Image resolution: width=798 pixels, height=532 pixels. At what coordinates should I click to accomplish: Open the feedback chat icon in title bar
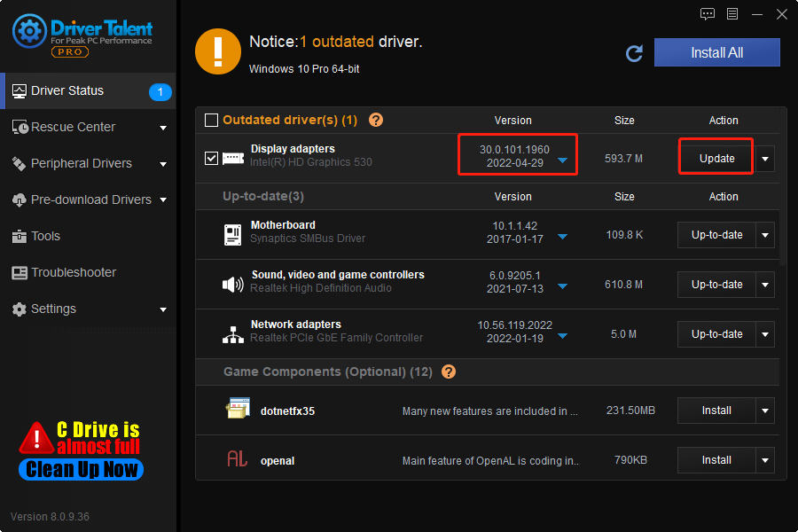[x=708, y=14]
